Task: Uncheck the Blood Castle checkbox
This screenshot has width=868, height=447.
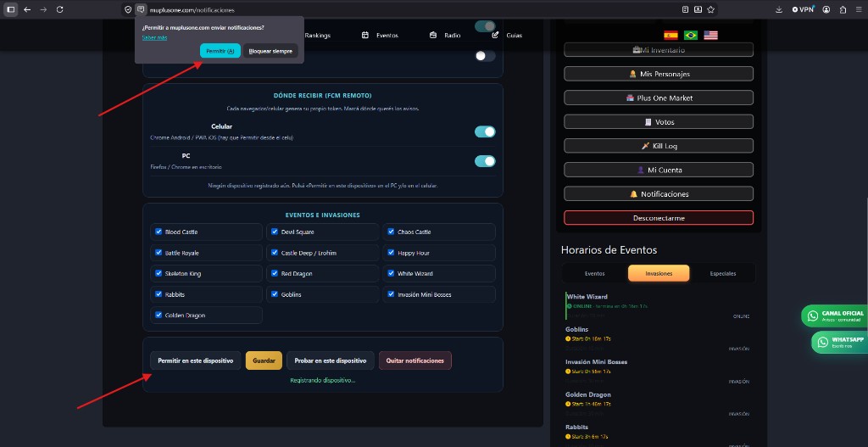Action: click(159, 232)
